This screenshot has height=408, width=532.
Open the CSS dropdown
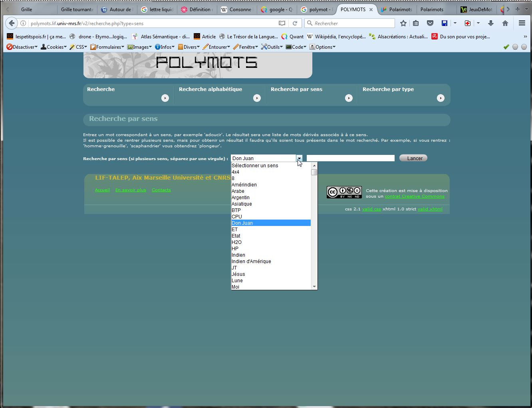[x=78, y=47]
